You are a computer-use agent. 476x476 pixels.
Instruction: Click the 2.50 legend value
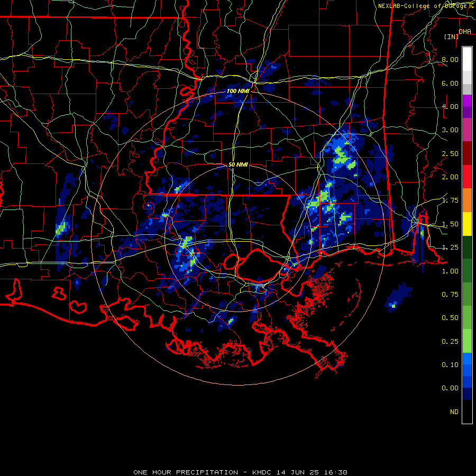point(450,153)
